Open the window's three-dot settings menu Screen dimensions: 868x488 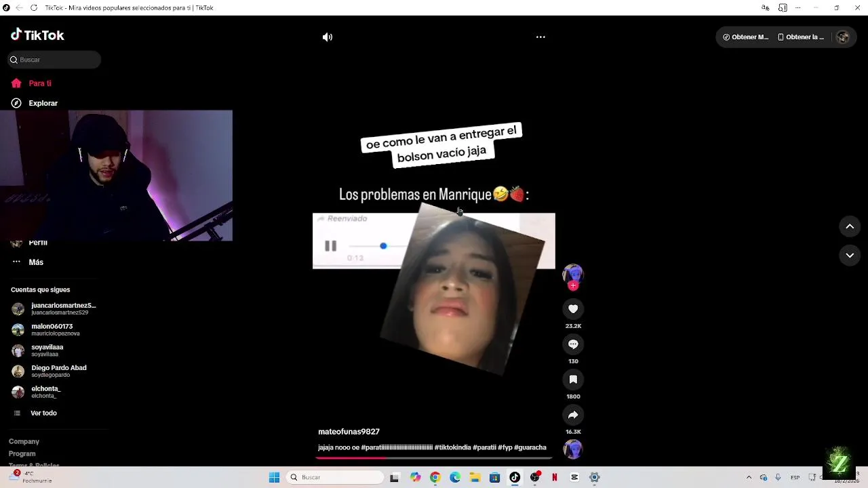(799, 7)
